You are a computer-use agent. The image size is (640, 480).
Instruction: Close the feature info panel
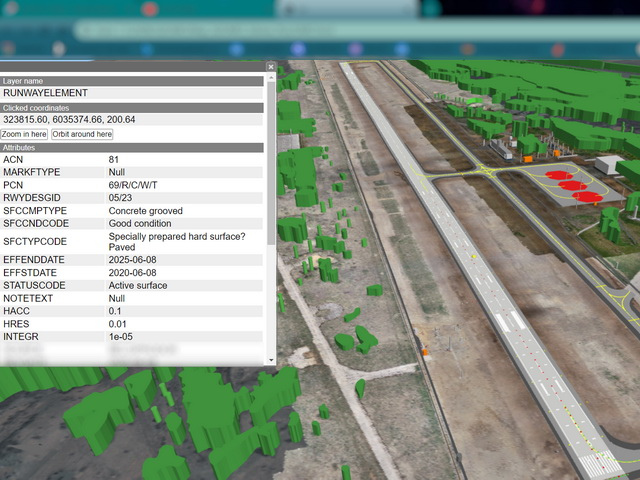(x=270, y=67)
